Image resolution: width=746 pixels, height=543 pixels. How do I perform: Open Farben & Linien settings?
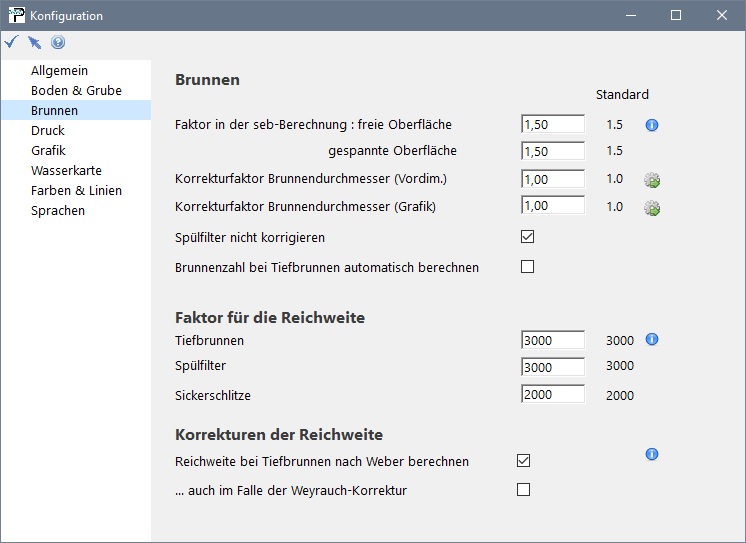coord(76,191)
